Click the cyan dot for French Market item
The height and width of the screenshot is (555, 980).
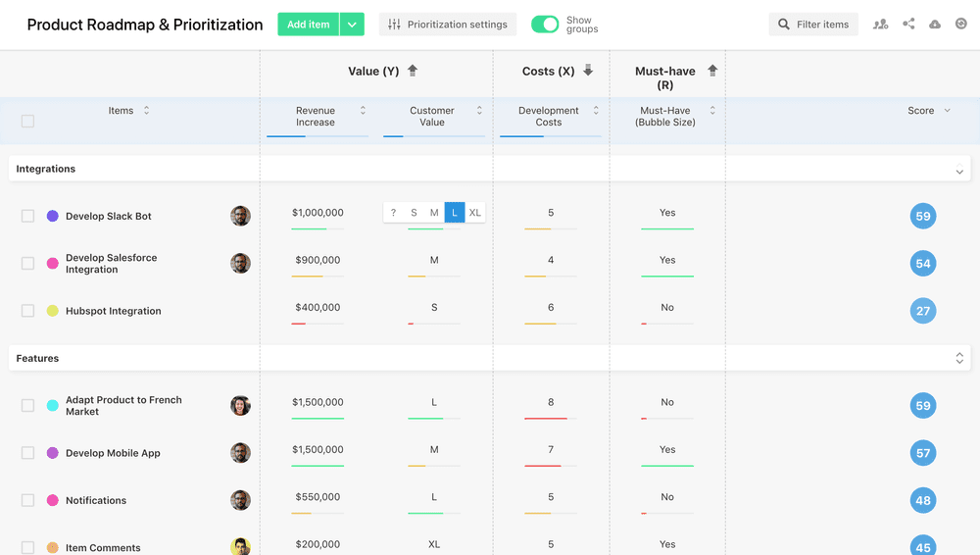pos(53,405)
